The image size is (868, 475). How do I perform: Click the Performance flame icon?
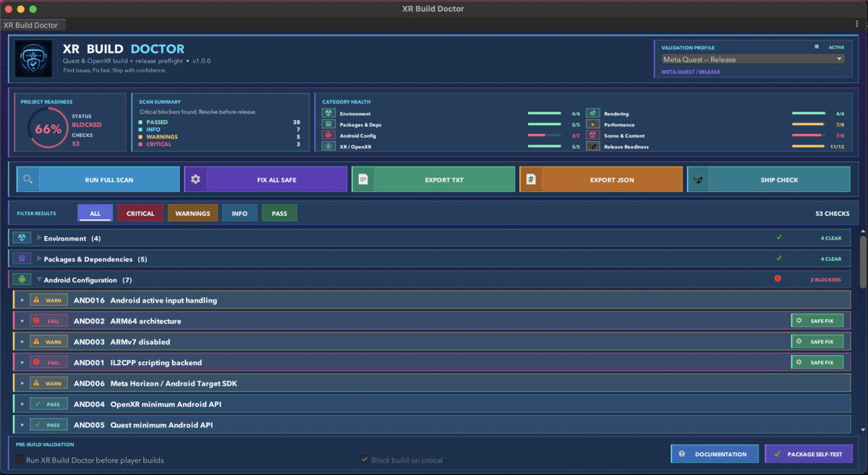[593, 125]
